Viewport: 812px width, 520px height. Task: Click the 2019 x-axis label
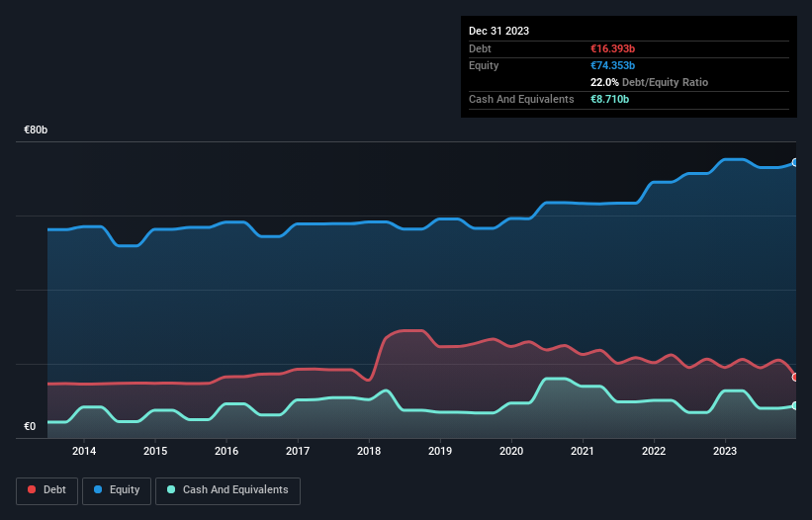tap(440, 451)
